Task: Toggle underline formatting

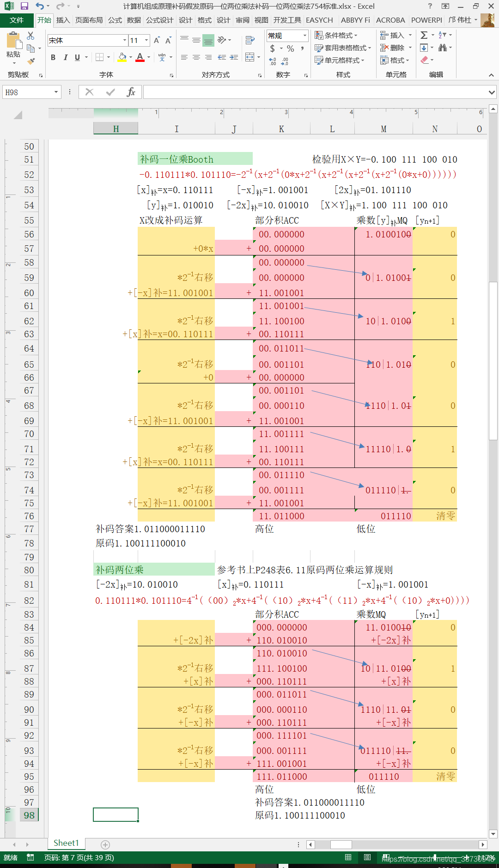Action: pyautogui.click(x=77, y=58)
